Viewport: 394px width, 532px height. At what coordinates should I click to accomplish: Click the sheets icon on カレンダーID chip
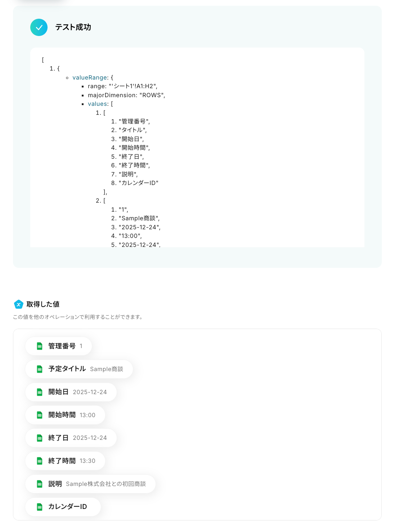[x=40, y=507]
